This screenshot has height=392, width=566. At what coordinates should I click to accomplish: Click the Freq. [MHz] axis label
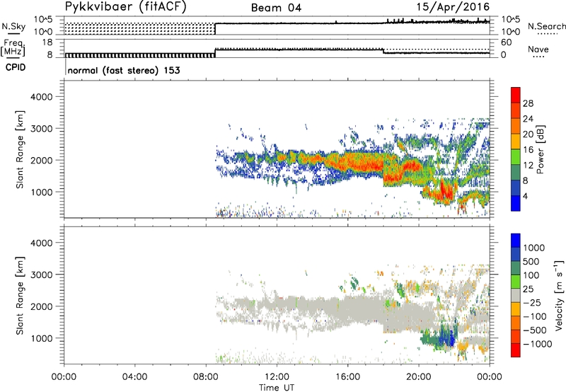pos(13,48)
